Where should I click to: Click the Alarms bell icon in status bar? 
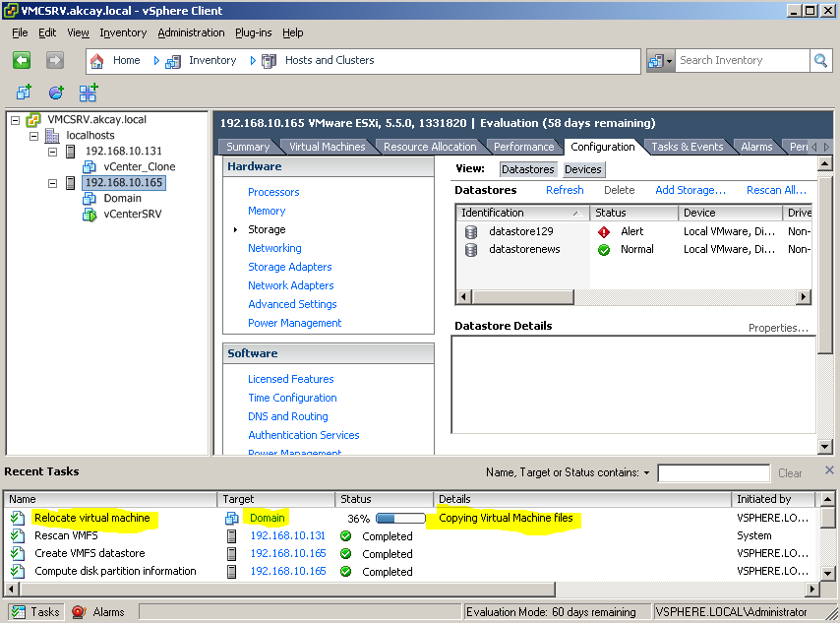tap(79, 612)
